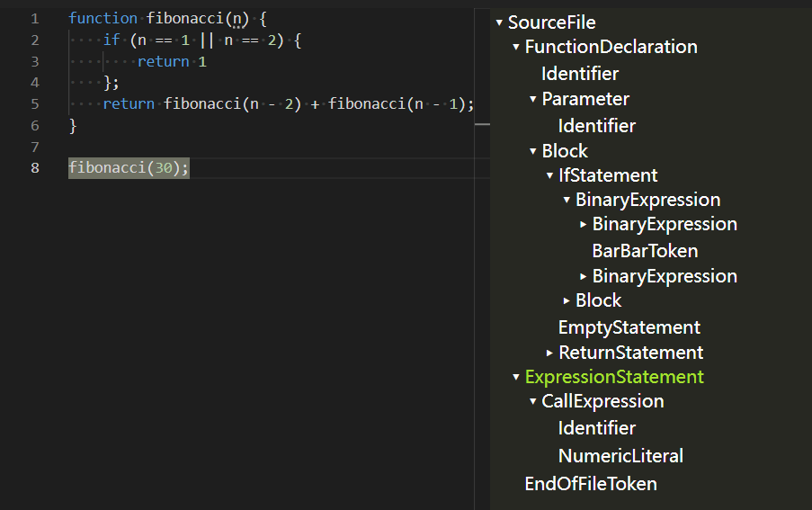Click the fibonacci(30) call in editor
This screenshot has width=812, height=510.
pyautogui.click(x=129, y=168)
